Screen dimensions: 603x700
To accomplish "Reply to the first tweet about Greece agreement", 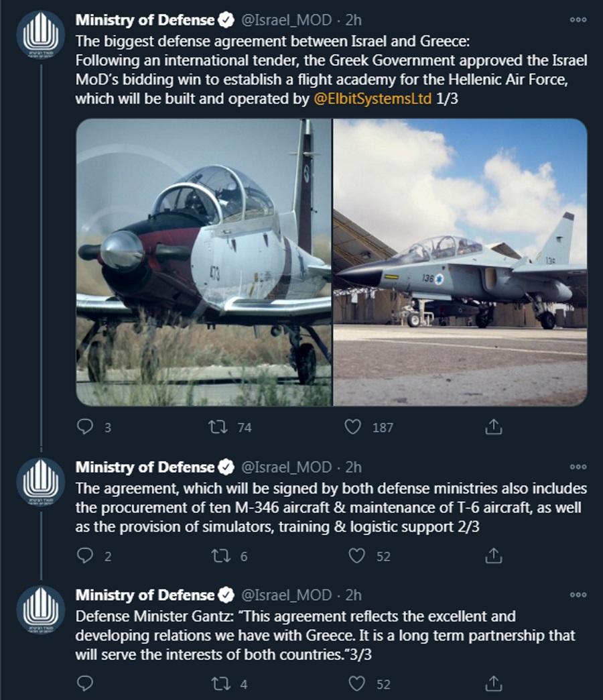I will pyautogui.click(x=84, y=426).
